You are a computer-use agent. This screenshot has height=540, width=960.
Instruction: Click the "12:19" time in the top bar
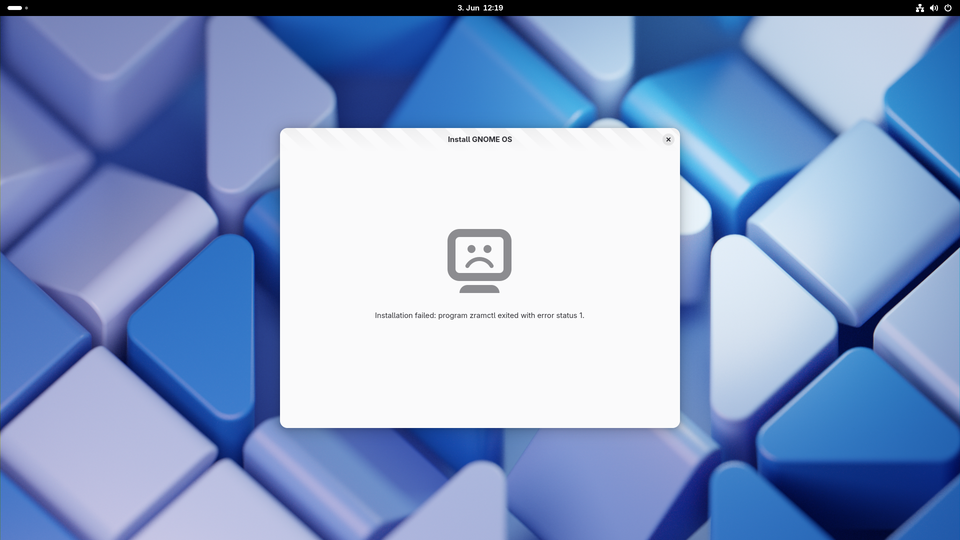493,8
